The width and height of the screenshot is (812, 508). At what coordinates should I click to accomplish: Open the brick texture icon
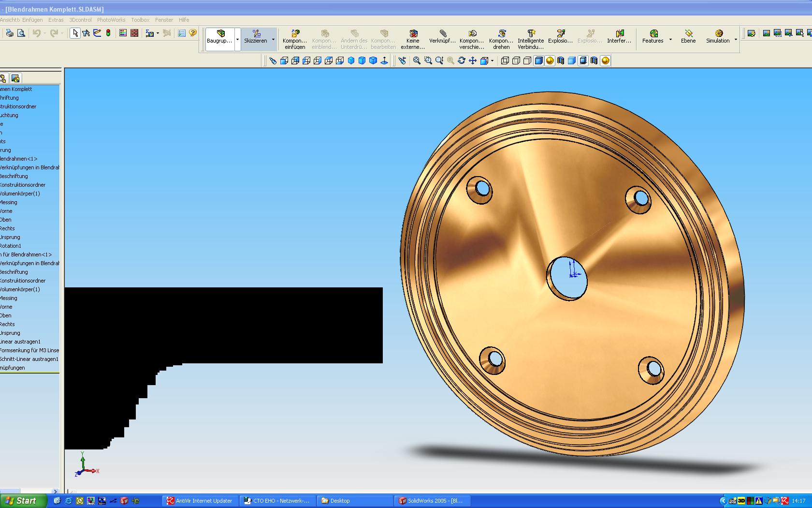tap(135, 33)
